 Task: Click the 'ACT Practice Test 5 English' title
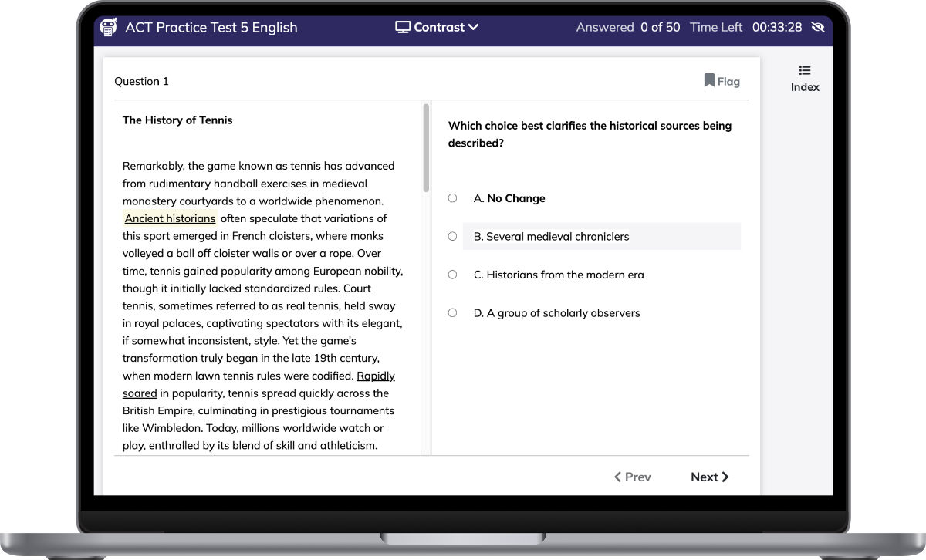[211, 27]
